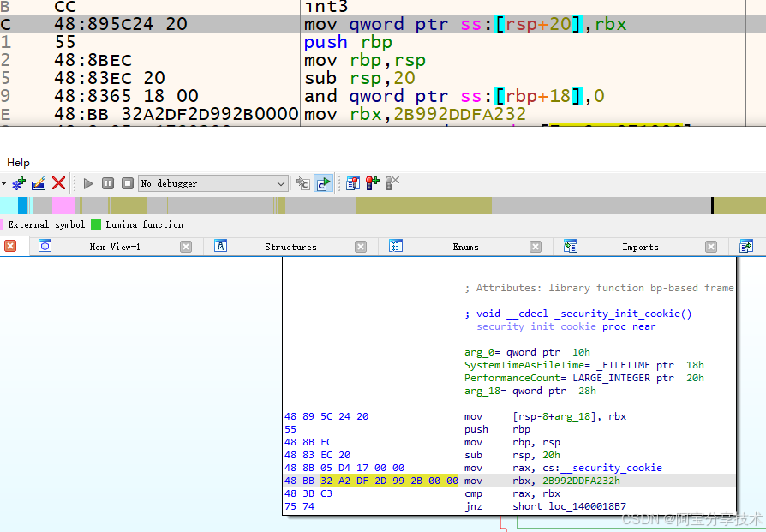Click the Lumina function green legend swatch
The width and height of the screenshot is (766, 532).
[x=96, y=224]
